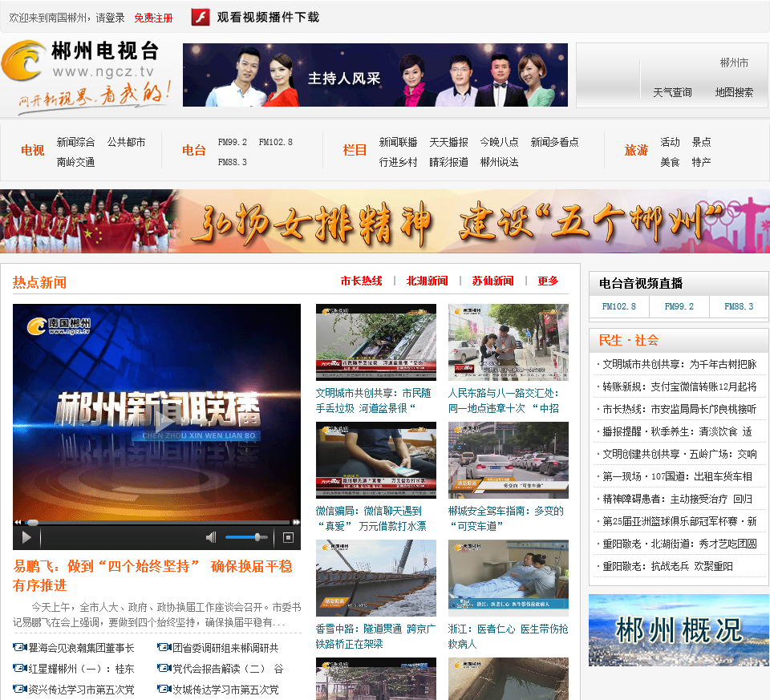
Task: Click the video player mute speaker icon
Action: click(x=211, y=537)
